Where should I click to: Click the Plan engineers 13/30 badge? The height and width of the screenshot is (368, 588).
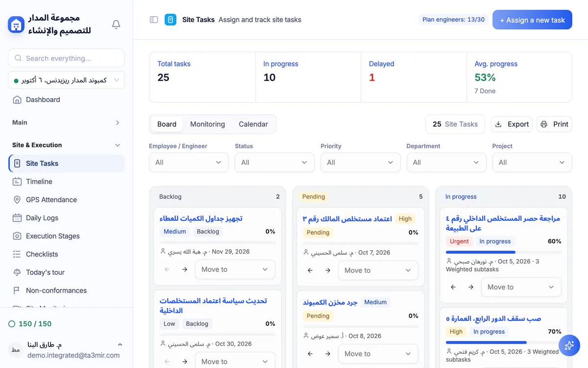pos(453,20)
